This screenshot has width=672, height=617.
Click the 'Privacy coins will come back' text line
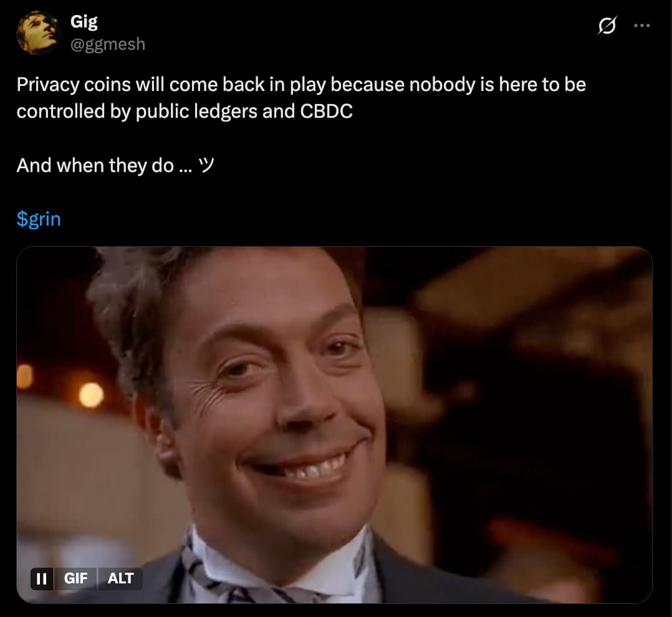301,84
